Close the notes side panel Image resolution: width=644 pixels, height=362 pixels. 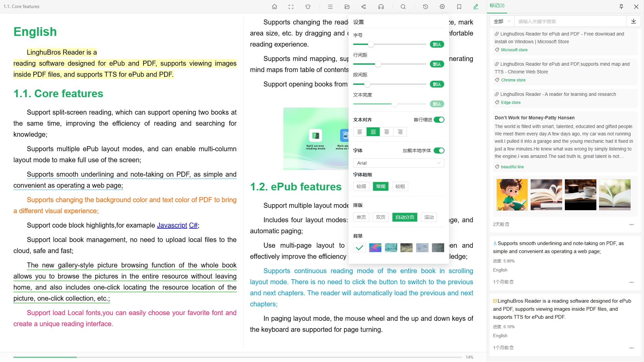(636, 7)
